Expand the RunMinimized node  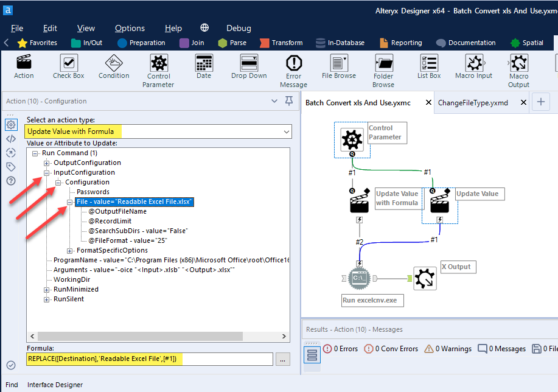coord(47,290)
